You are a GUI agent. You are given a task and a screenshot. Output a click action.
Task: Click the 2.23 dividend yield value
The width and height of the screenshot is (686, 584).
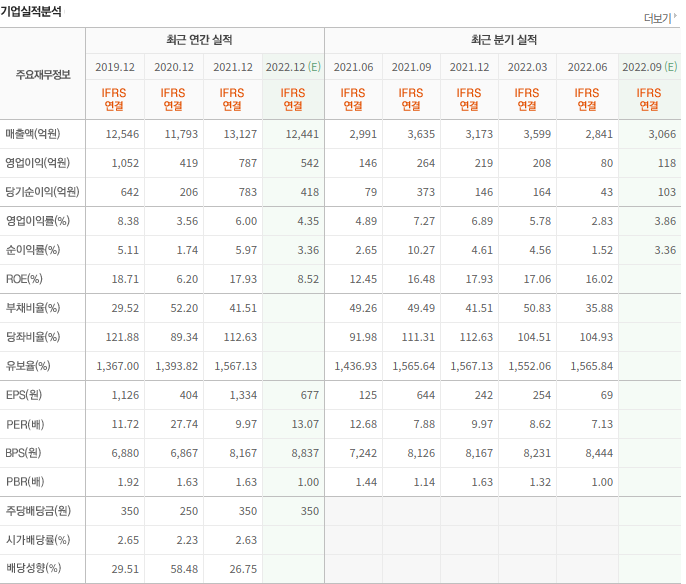(187, 540)
